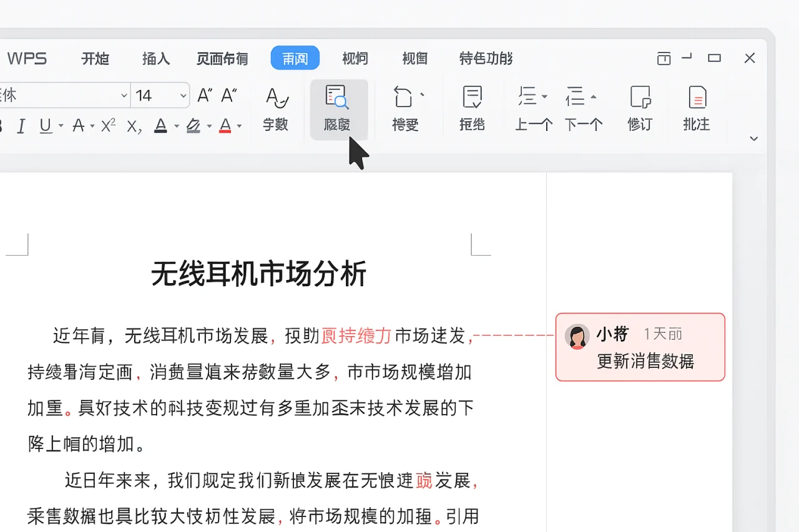
Task: Open the word count (字数) tool
Action: coord(275,109)
